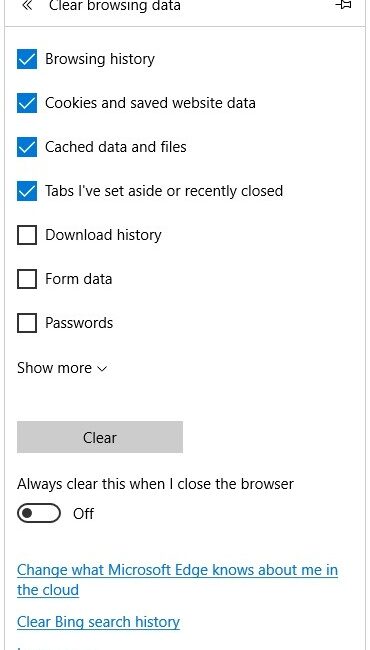Uncheck Tabs I've set aside or recently closed
The height and width of the screenshot is (650, 370).
point(27,191)
